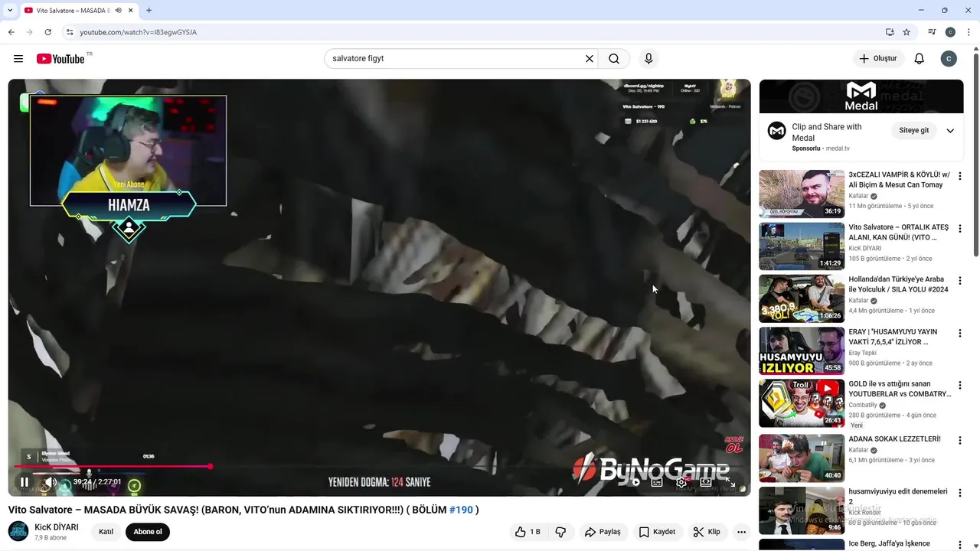Open options for husamviyuviyu edit video
Screen dimensions: 980x551
click(x=960, y=493)
